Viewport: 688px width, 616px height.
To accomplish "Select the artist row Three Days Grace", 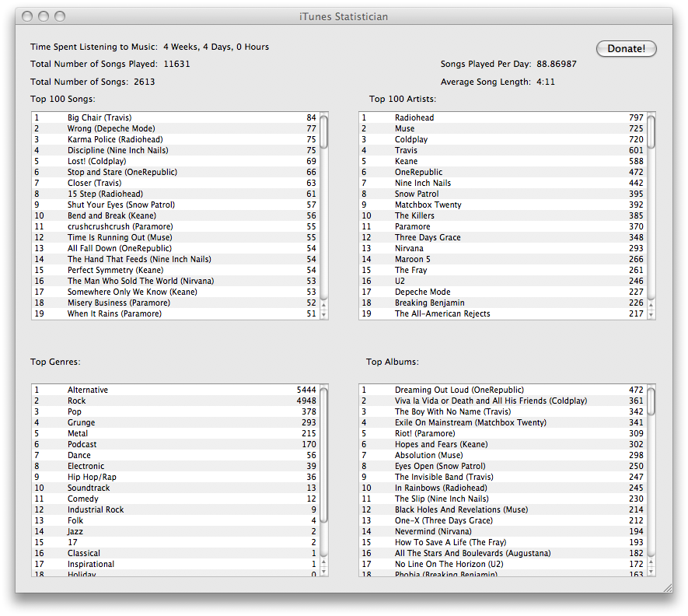I will (x=503, y=237).
